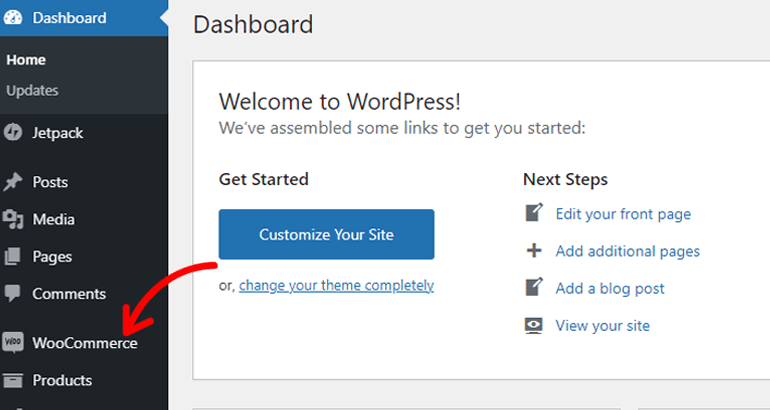
Task: Go to the Posts menu
Action: tap(50, 182)
